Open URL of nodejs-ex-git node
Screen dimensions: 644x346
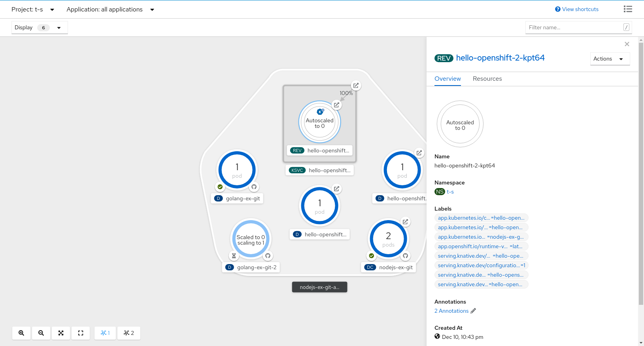(405, 222)
